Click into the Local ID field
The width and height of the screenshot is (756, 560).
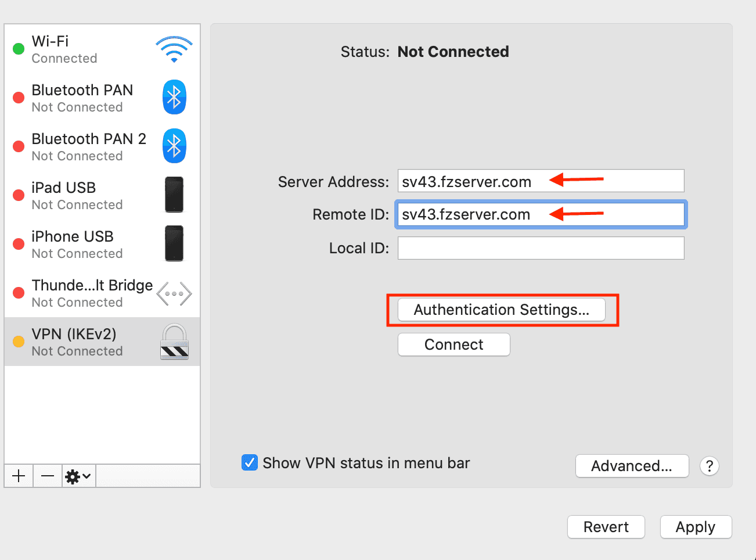click(541, 248)
